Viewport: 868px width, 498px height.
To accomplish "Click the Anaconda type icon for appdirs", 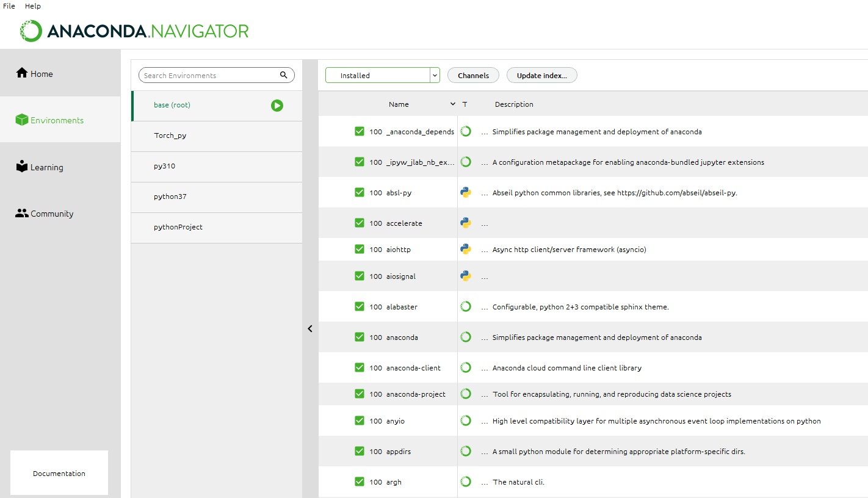I will 466,451.
